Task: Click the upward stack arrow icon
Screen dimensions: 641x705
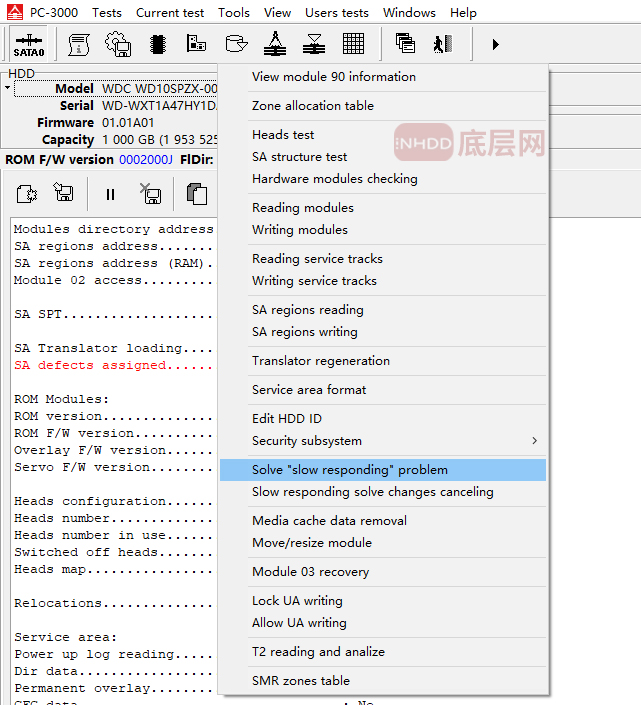Action: tap(275, 44)
